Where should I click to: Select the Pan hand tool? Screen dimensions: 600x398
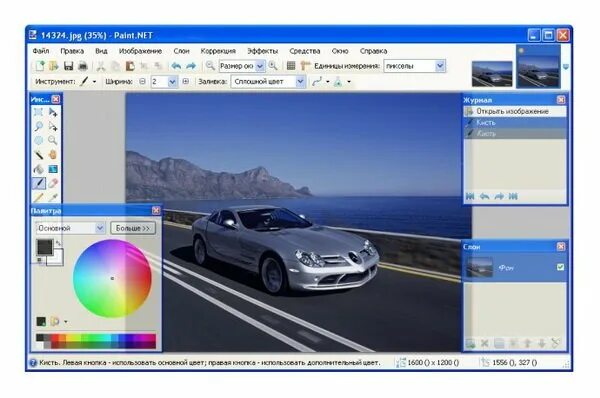pyautogui.click(x=53, y=155)
